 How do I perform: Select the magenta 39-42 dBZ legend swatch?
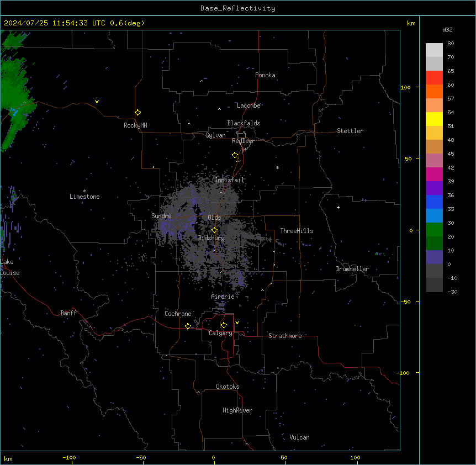click(x=434, y=174)
